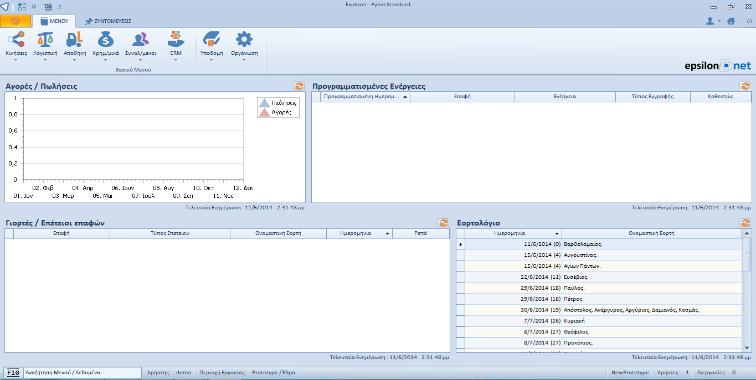Screen dimensions: 756x380
Task: Sort by Καθεστώς column header
Action: pyautogui.click(x=720, y=97)
